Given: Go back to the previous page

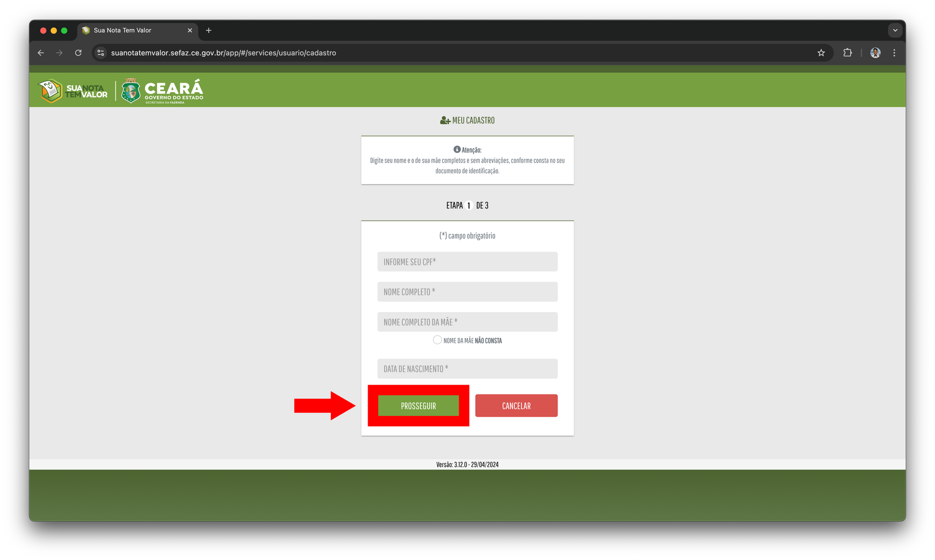Looking at the screenshot, I should pyautogui.click(x=41, y=53).
